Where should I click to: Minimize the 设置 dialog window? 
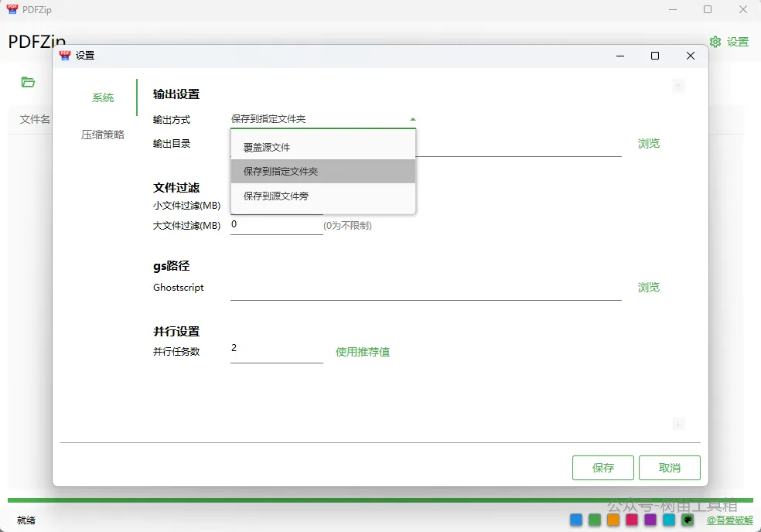(619, 56)
